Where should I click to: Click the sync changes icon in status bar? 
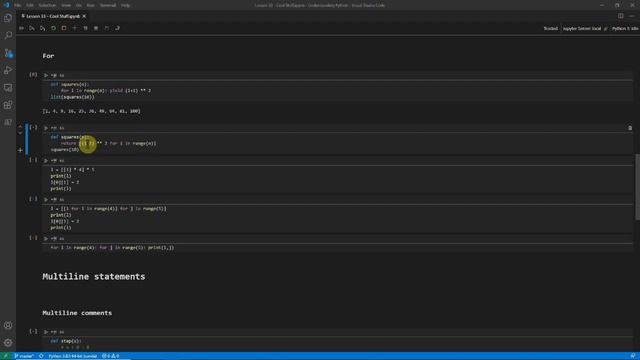(x=41, y=356)
